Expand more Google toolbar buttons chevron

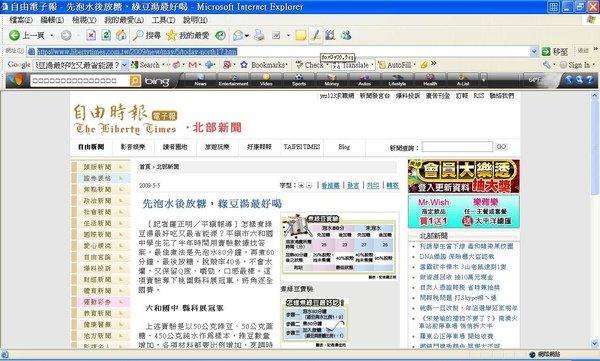tap(434, 64)
